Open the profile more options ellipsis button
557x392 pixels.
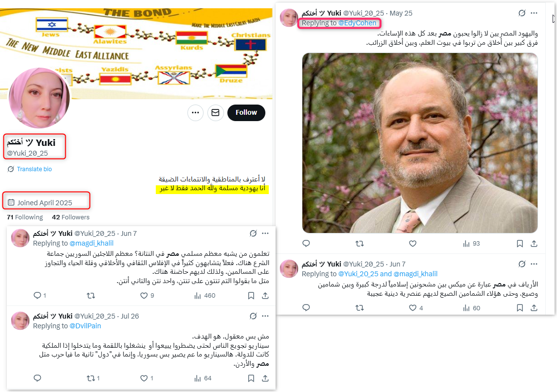pyautogui.click(x=195, y=113)
